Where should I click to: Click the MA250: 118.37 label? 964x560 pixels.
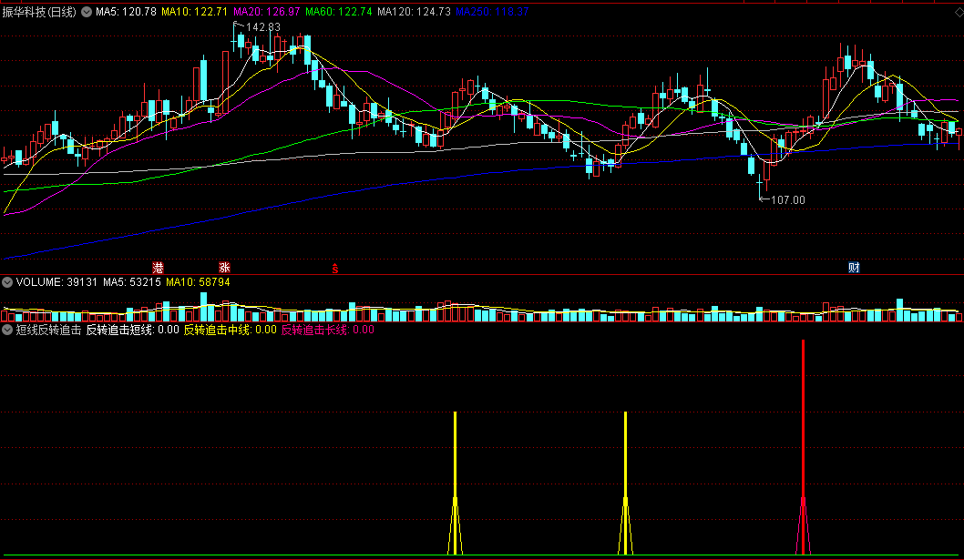492,12
